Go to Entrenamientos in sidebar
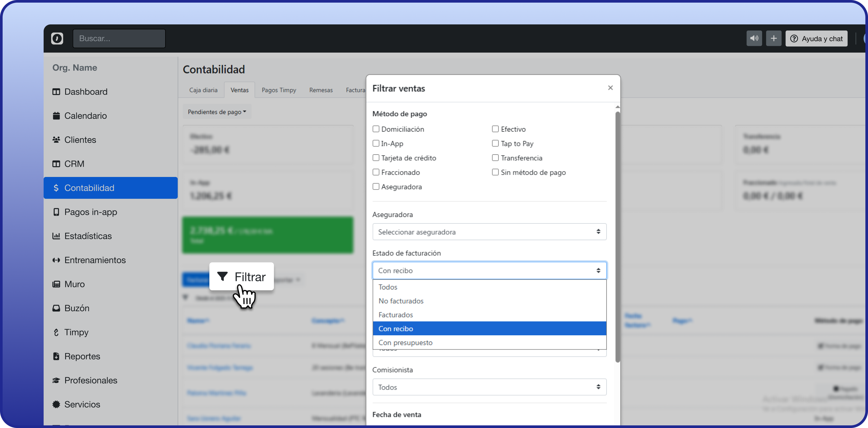 (x=95, y=260)
